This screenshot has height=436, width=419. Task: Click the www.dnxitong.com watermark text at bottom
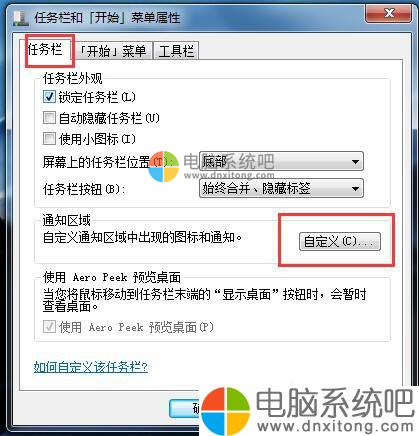335,426
